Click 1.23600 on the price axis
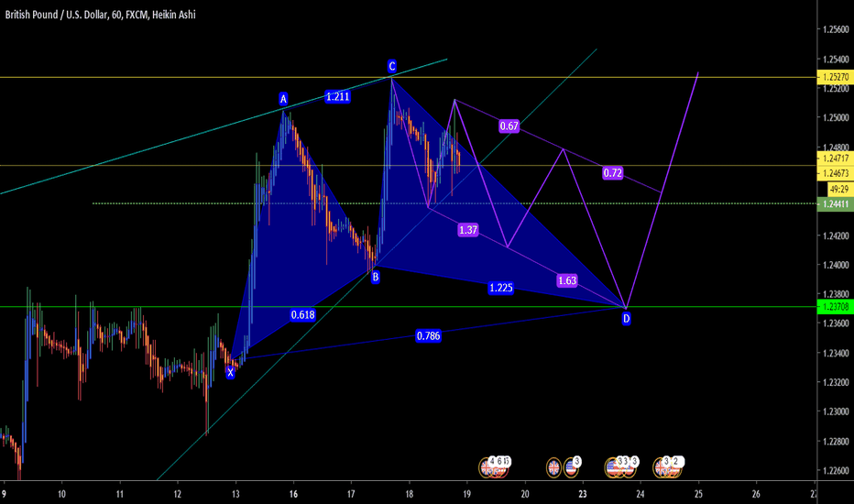This screenshot has height=504, width=854. (836, 323)
